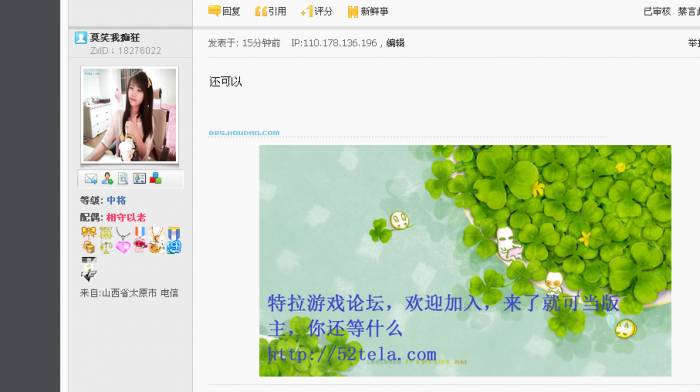The width and height of the screenshot is (700, 392).
Task: Click http://52tela.com text in signature
Action: [x=352, y=354]
